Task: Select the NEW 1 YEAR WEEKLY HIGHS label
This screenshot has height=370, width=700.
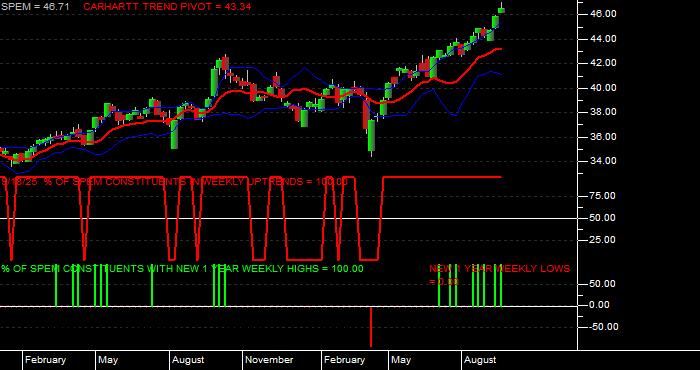Action: (182, 269)
